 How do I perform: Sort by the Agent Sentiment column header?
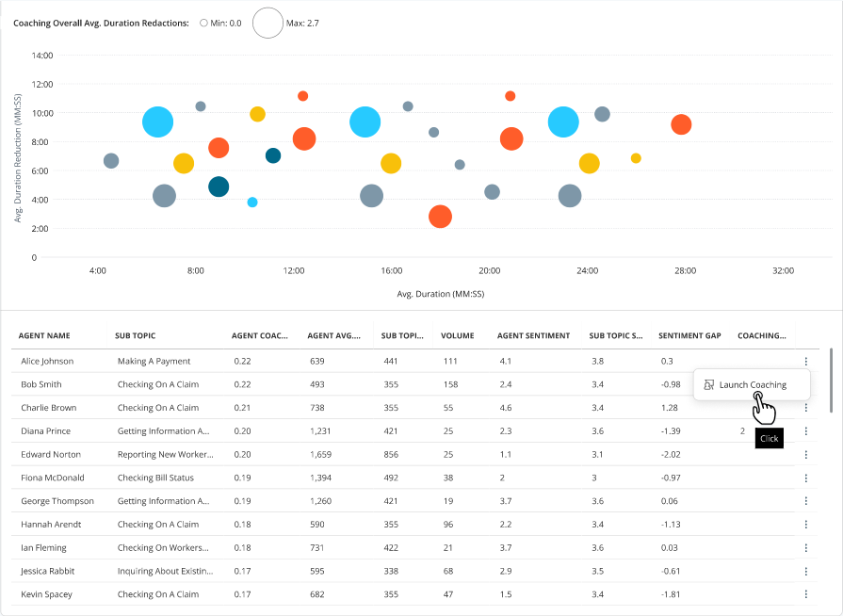533,335
